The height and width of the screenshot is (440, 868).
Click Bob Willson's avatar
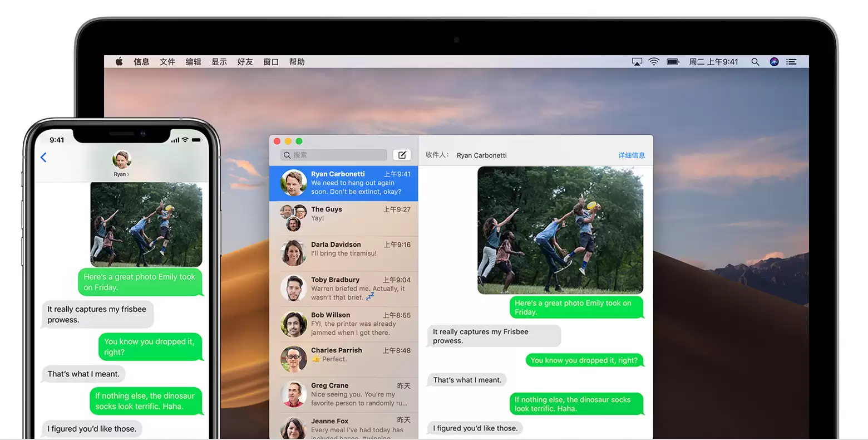tap(294, 324)
